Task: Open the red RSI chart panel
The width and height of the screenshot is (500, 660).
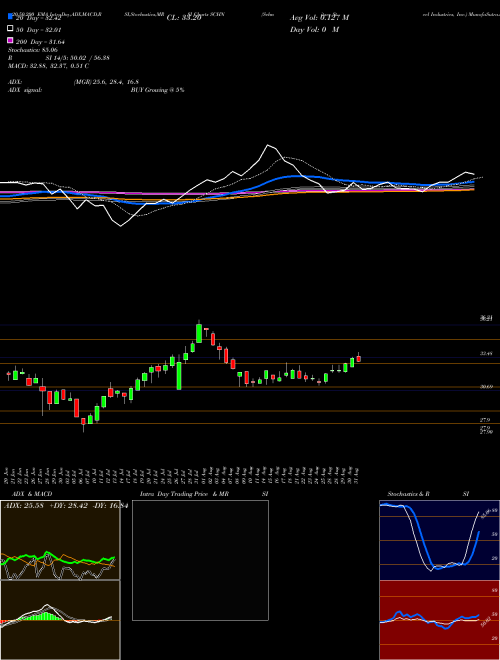Action: point(439,620)
